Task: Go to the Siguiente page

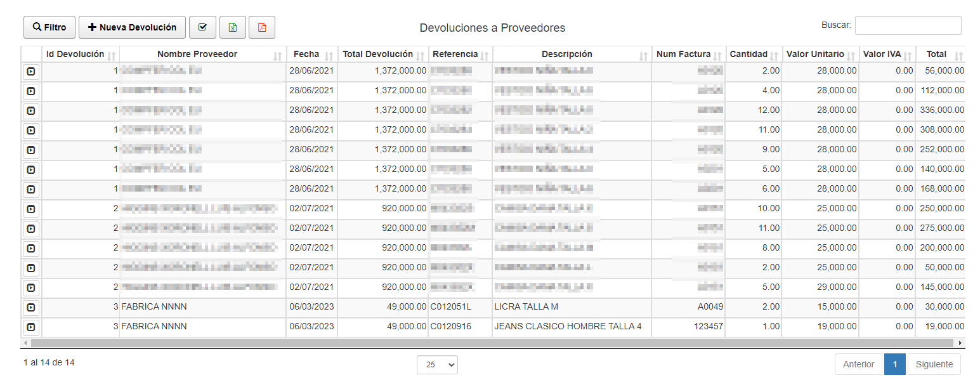Action: click(934, 364)
